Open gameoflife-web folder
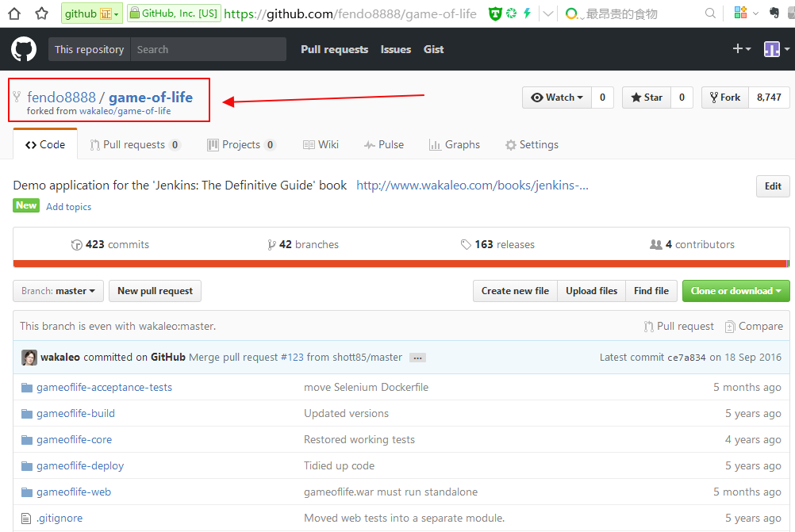This screenshot has width=795, height=532. (74, 492)
